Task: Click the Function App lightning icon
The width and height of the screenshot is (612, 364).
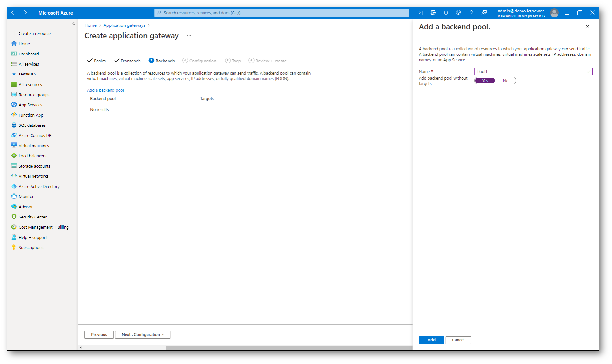Action: point(14,115)
